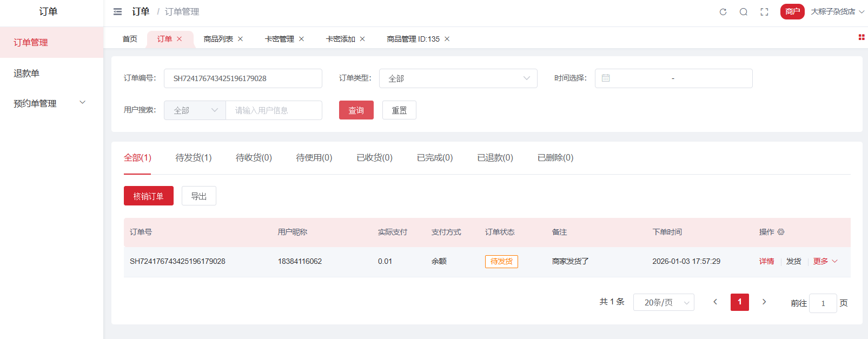Click the 订单编号 input field
This screenshot has height=339, width=868.
[x=243, y=78]
